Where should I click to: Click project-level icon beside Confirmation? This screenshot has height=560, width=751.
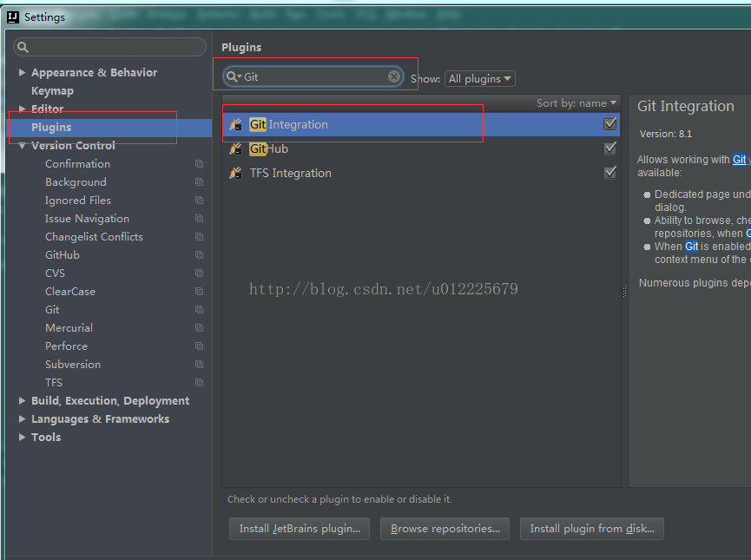tap(199, 164)
